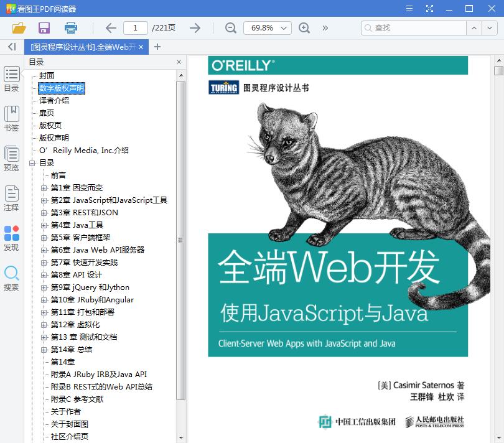The height and width of the screenshot is (443, 504).
Task: Click the page number input field
Action: [135, 28]
